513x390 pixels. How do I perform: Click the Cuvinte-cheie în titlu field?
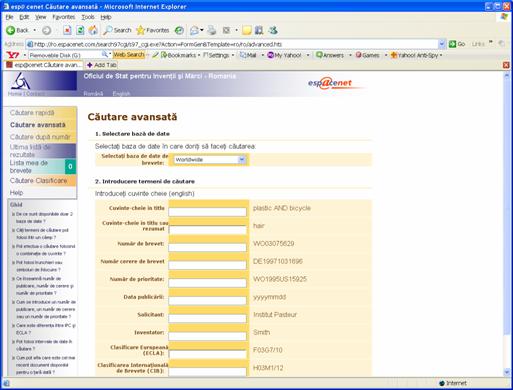(x=207, y=212)
